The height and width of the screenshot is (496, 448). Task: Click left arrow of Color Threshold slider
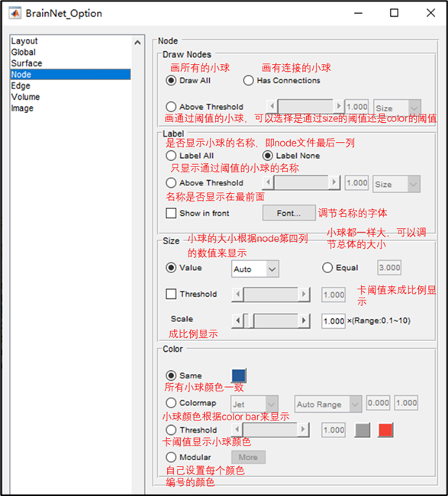point(237,430)
